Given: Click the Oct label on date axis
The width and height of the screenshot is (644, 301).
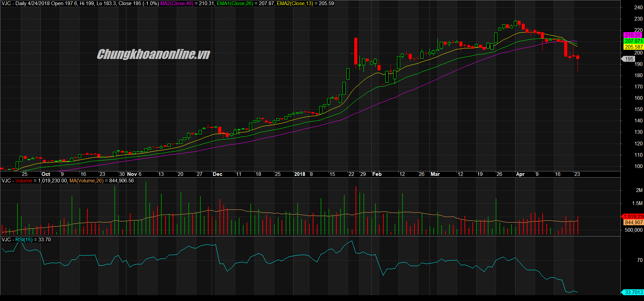Looking at the screenshot, I should click(46, 174).
